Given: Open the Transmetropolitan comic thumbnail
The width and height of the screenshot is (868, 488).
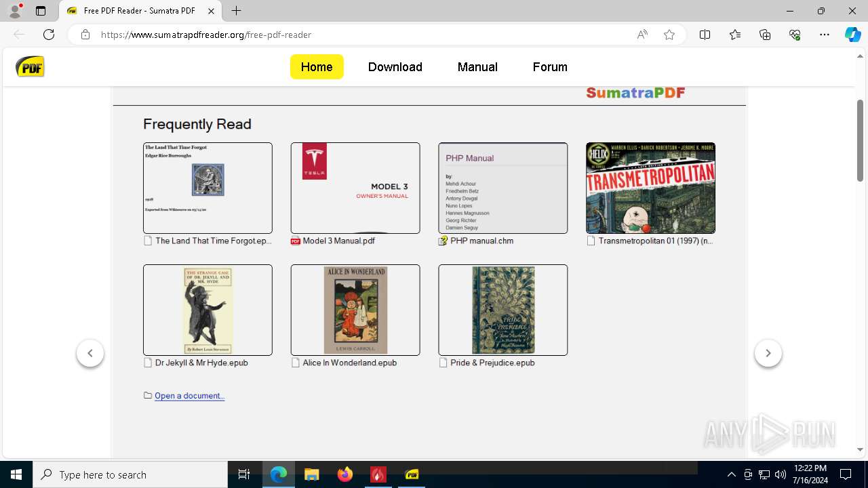Looking at the screenshot, I should click(650, 188).
